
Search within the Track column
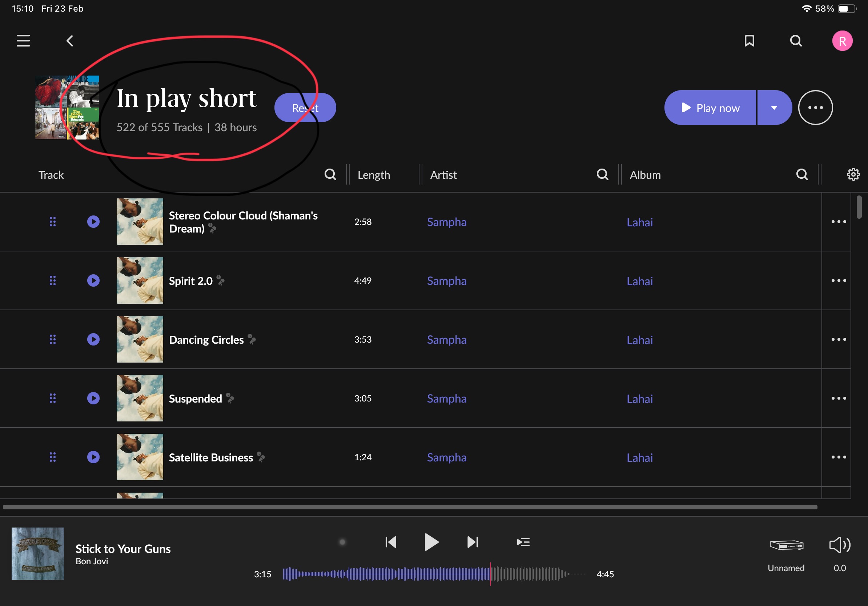(x=330, y=174)
